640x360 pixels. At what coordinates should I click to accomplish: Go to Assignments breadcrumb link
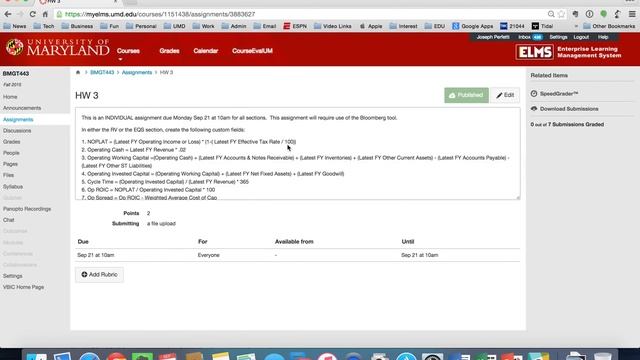click(x=137, y=72)
